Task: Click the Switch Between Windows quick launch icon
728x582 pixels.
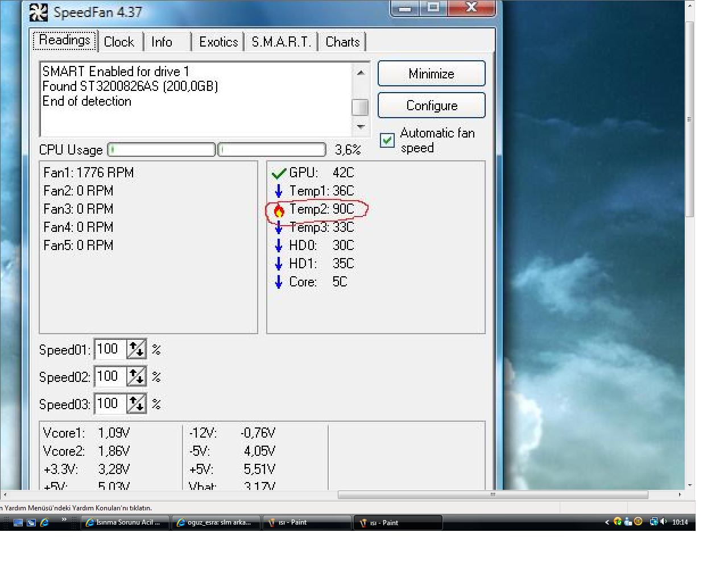Action: click(x=31, y=522)
